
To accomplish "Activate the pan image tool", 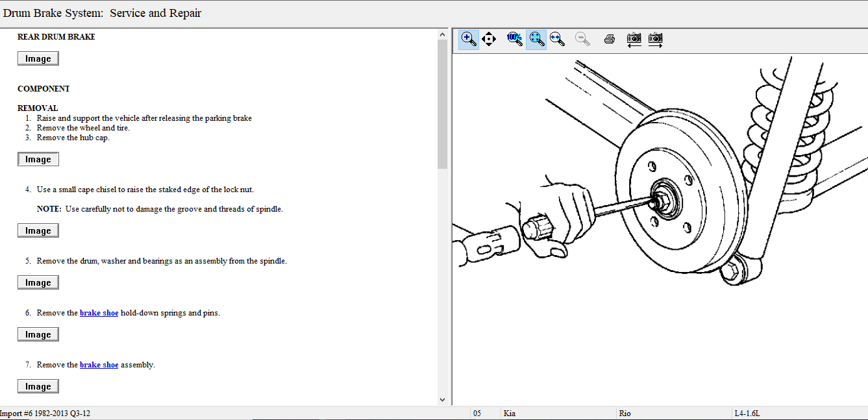I will (489, 39).
